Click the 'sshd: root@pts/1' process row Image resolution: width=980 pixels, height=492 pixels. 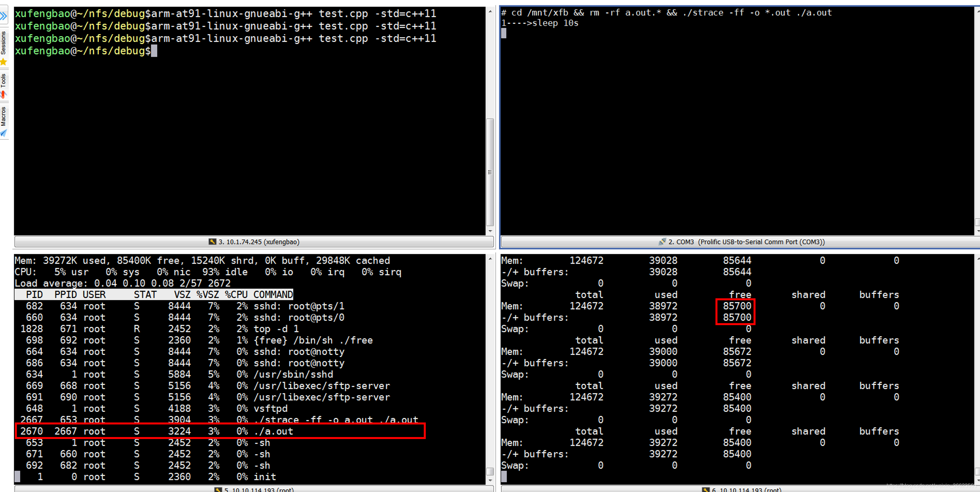(x=182, y=306)
